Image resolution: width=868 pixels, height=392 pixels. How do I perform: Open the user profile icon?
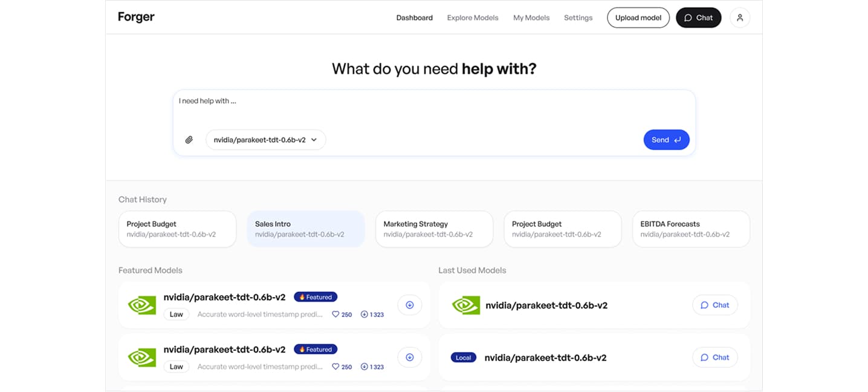(x=740, y=18)
